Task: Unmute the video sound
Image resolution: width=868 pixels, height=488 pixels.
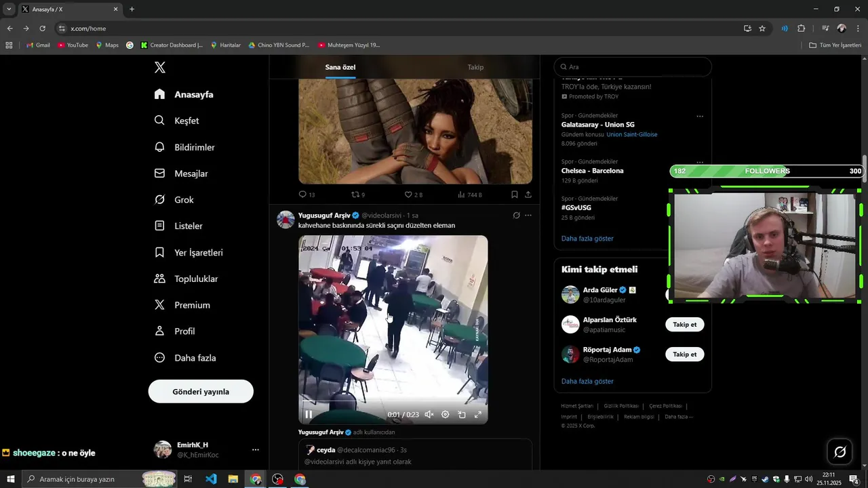Action: coord(429,414)
